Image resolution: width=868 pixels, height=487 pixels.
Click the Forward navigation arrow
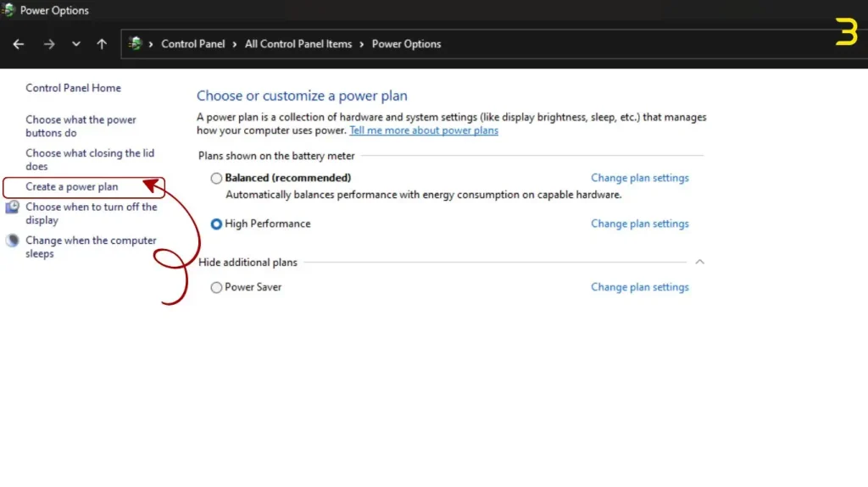coord(48,44)
